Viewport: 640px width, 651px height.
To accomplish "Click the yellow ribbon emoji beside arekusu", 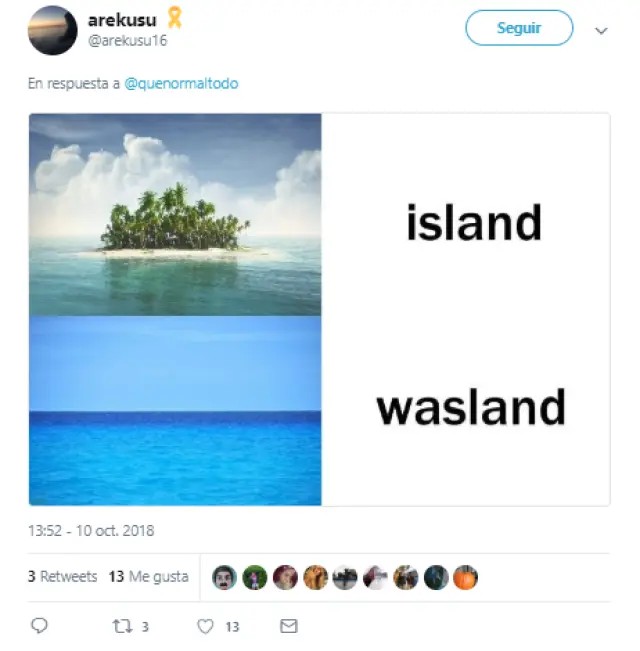I will (x=175, y=17).
